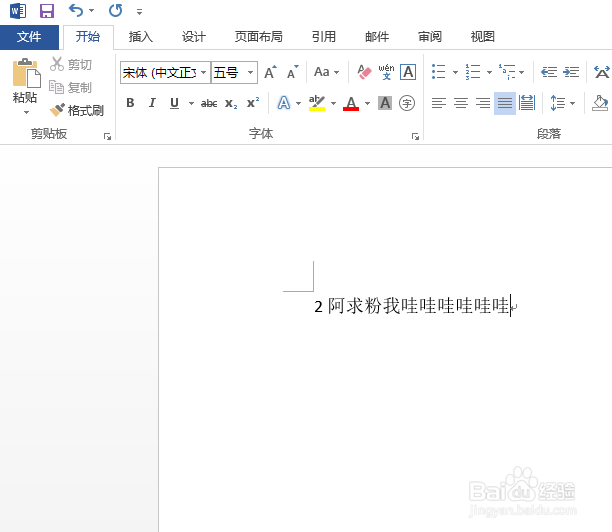
Task: Increase paragraph indent
Action: [571, 72]
